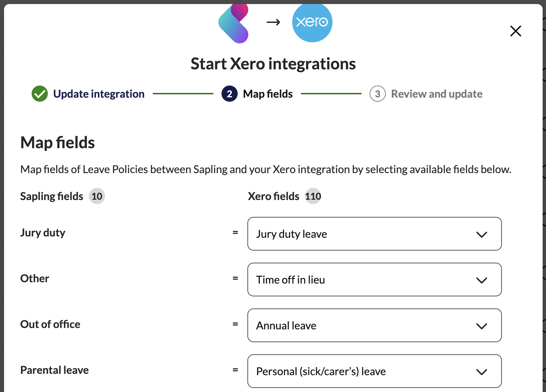Open the Annual leave dropdown

pyautogui.click(x=374, y=325)
